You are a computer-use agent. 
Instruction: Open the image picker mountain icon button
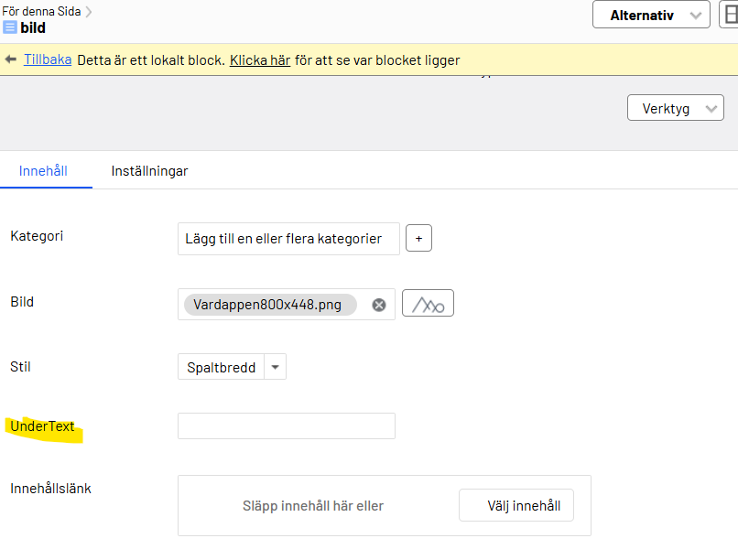(428, 303)
